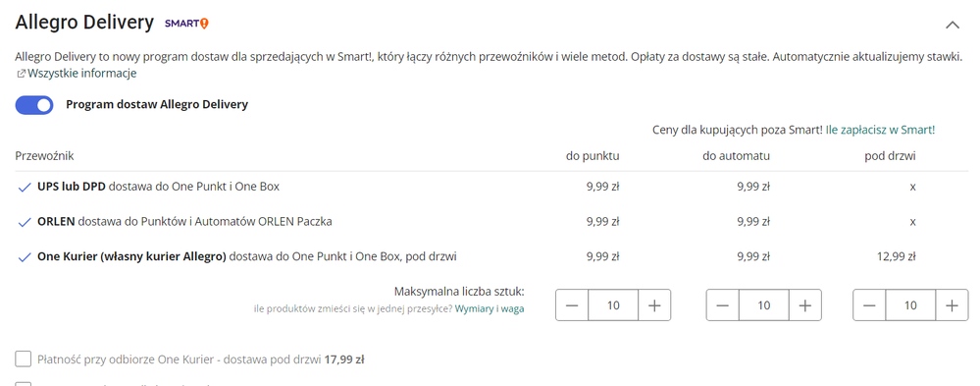This screenshot has height=386, width=980.
Task: Click the checkmark next to One Kurier row
Action: [x=25, y=257]
